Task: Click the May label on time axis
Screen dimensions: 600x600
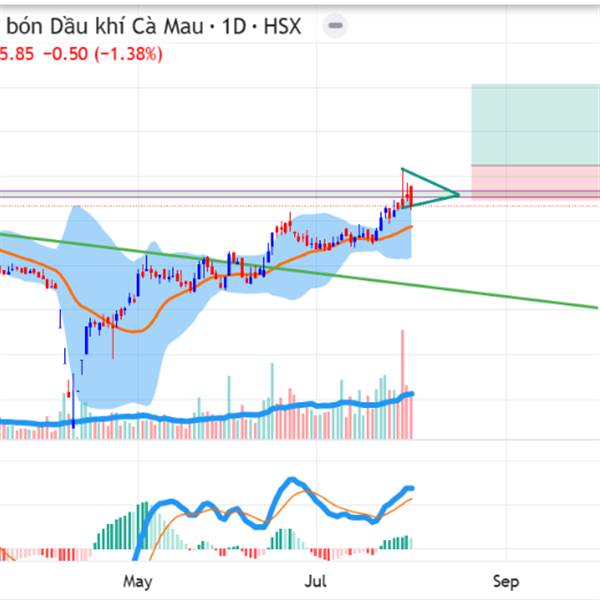Action: [x=138, y=582]
